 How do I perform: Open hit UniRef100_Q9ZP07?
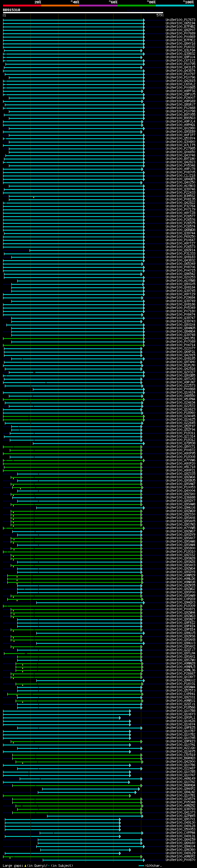180,30
